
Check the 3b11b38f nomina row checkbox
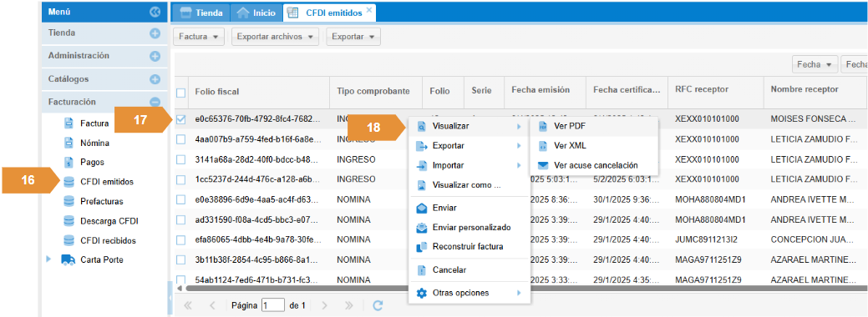181,259
